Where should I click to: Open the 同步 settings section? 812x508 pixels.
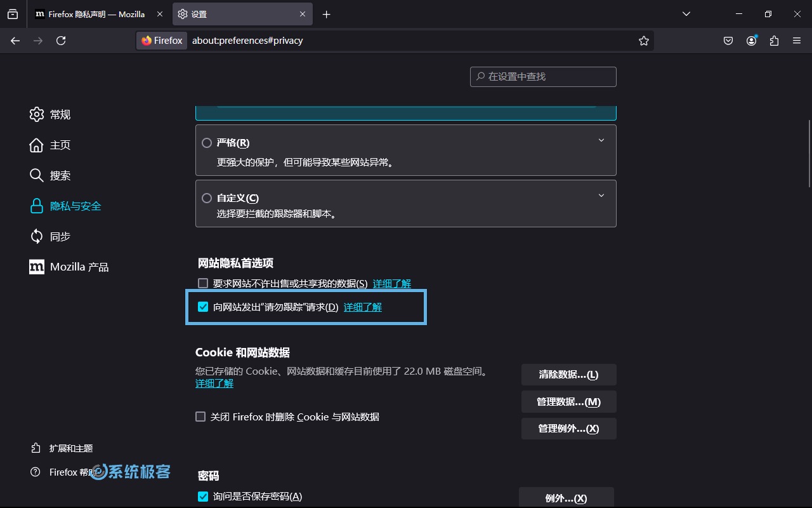click(x=49, y=236)
